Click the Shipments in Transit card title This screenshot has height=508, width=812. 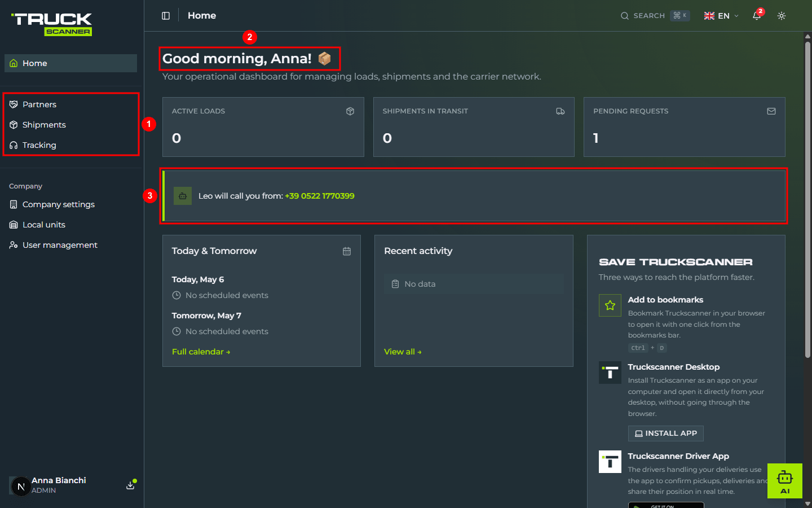click(x=425, y=111)
